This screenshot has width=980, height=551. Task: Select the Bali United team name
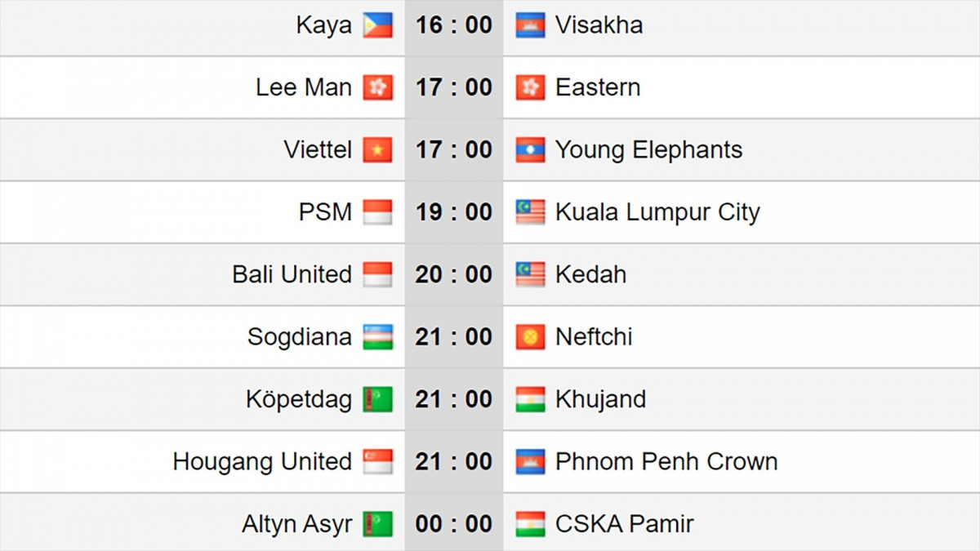pos(292,274)
